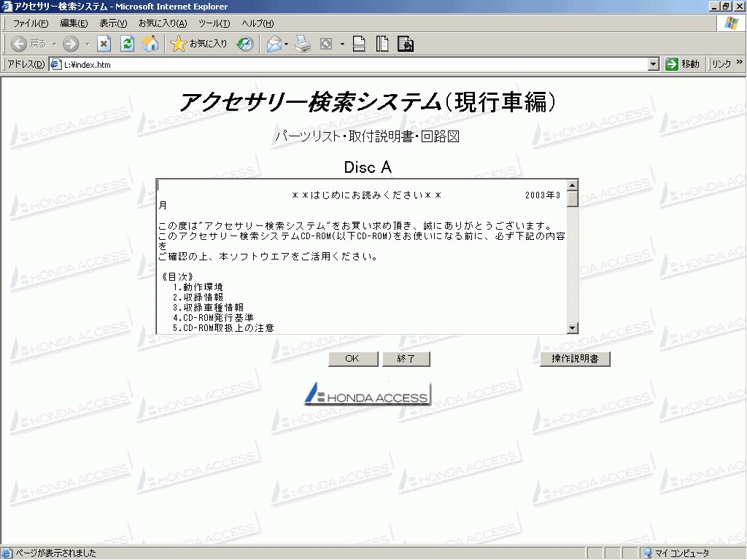747x560 pixels.
Task: Click the マイ コンピュータ zone icon
Action: click(647, 553)
